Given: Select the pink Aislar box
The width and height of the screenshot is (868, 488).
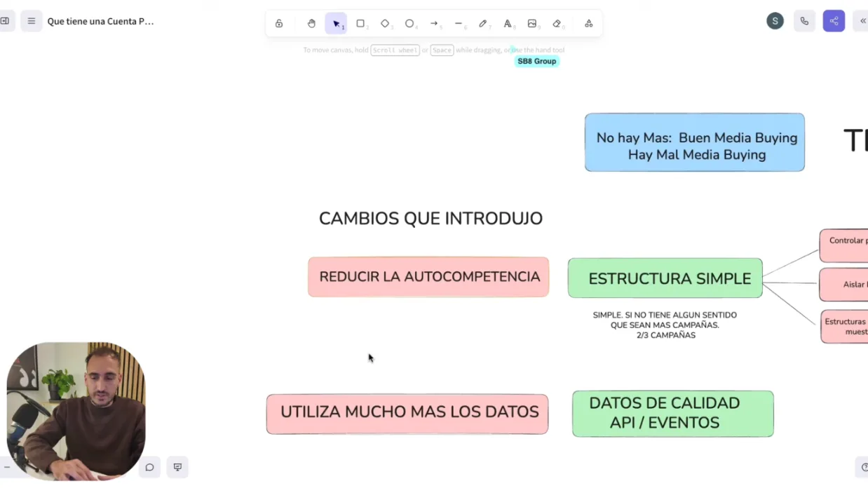Looking at the screenshot, I should coord(844,285).
